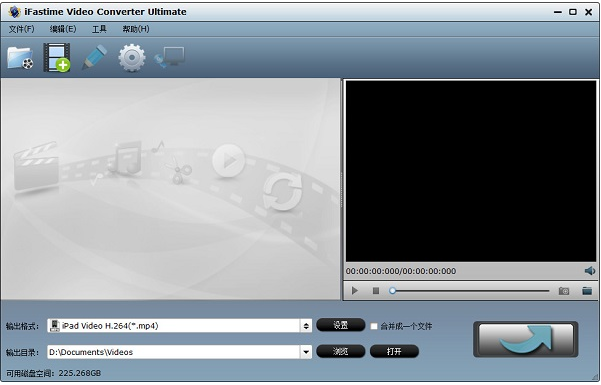Open the 文件(F) menu
The height and width of the screenshot is (385, 601).
(x=21, y=29)
